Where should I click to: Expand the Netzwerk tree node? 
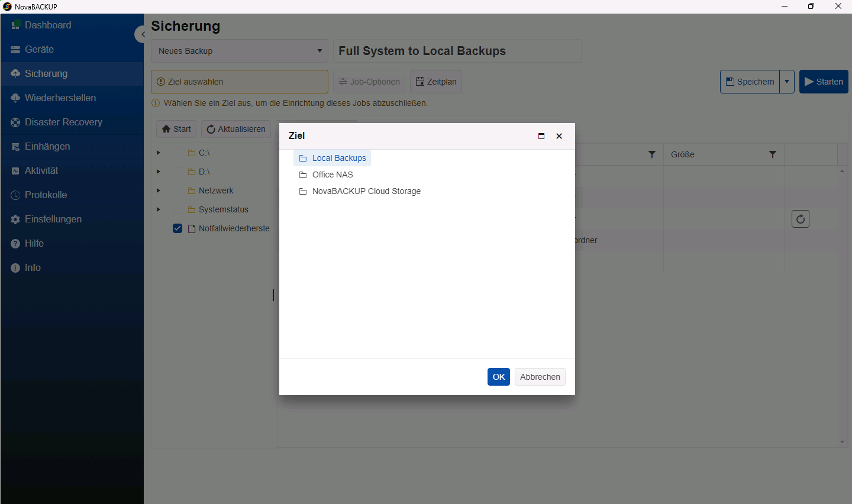coord(158,190)
